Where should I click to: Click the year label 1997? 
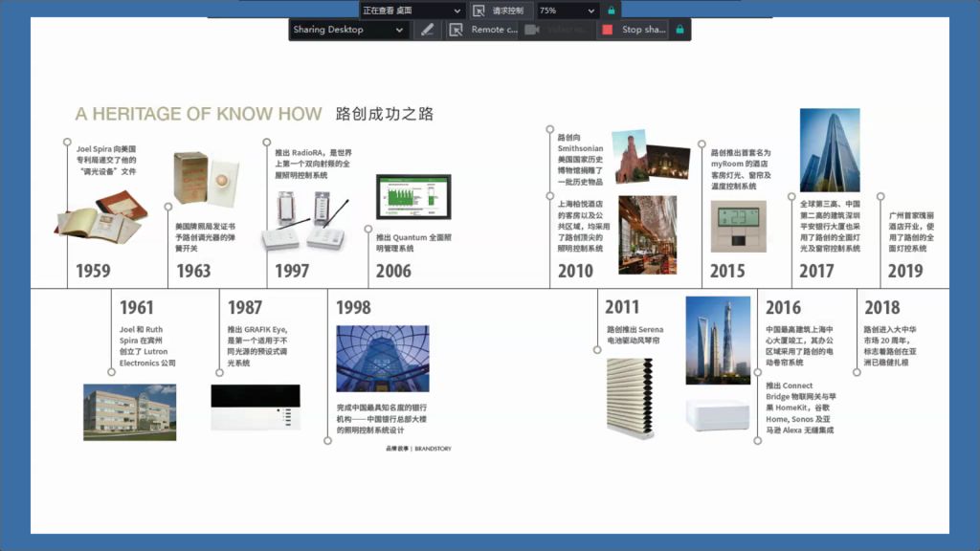(x=292, y=271)
